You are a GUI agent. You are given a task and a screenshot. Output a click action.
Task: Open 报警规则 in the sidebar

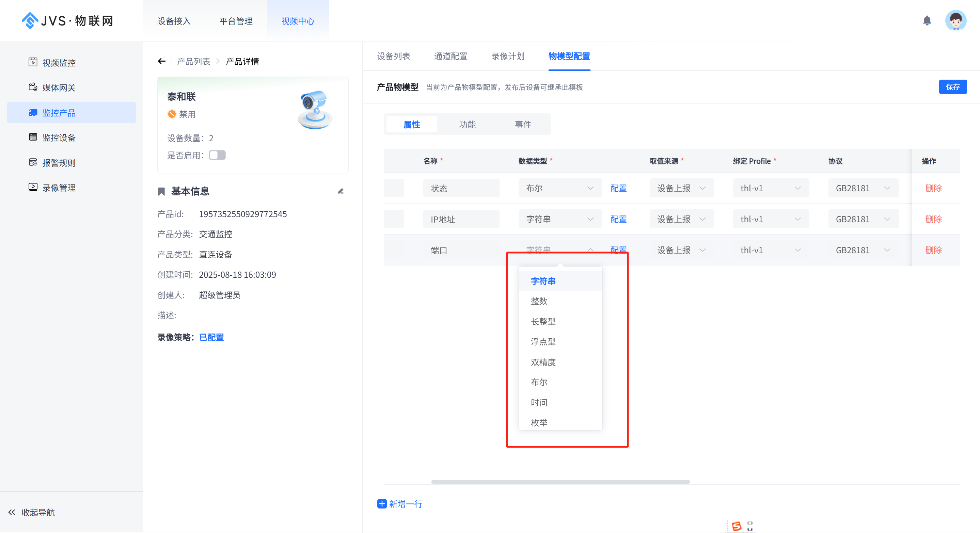59,163
